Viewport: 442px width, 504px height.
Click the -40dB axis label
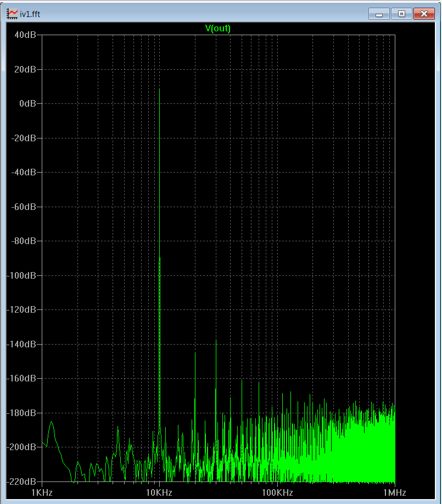pyautogui.click(x=24, y=172)
